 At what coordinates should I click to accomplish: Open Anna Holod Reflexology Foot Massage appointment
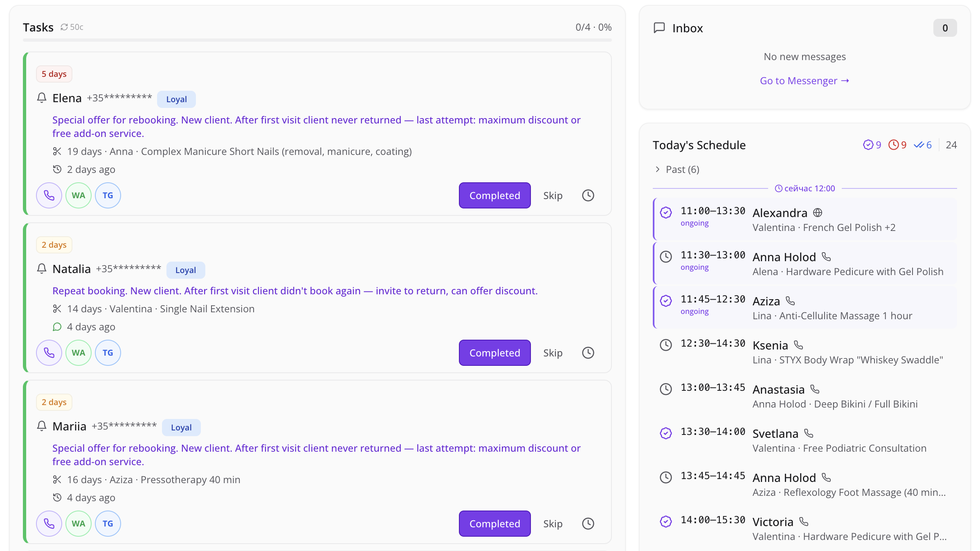805,484
